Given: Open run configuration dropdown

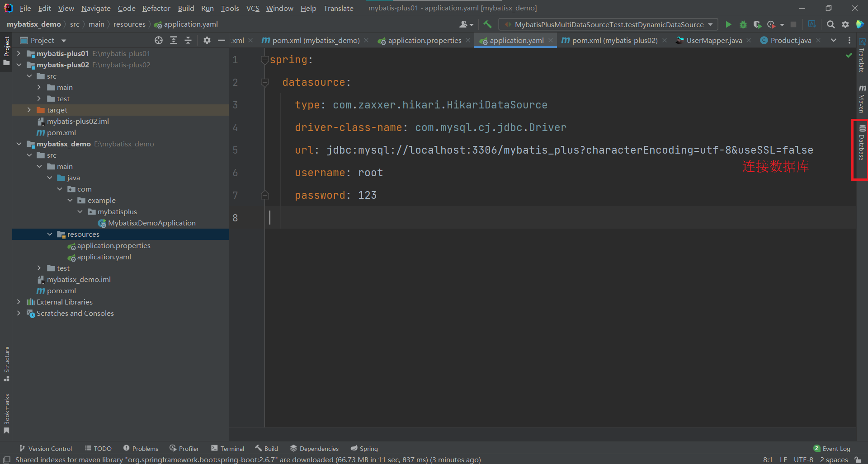Looking at the screenshot, I should click(608, 24).
